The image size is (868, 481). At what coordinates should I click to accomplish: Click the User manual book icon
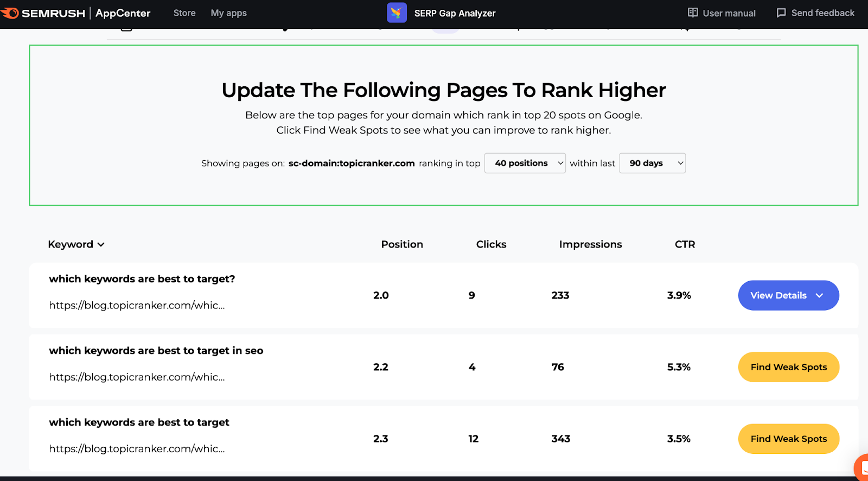(x=693, y=12)
